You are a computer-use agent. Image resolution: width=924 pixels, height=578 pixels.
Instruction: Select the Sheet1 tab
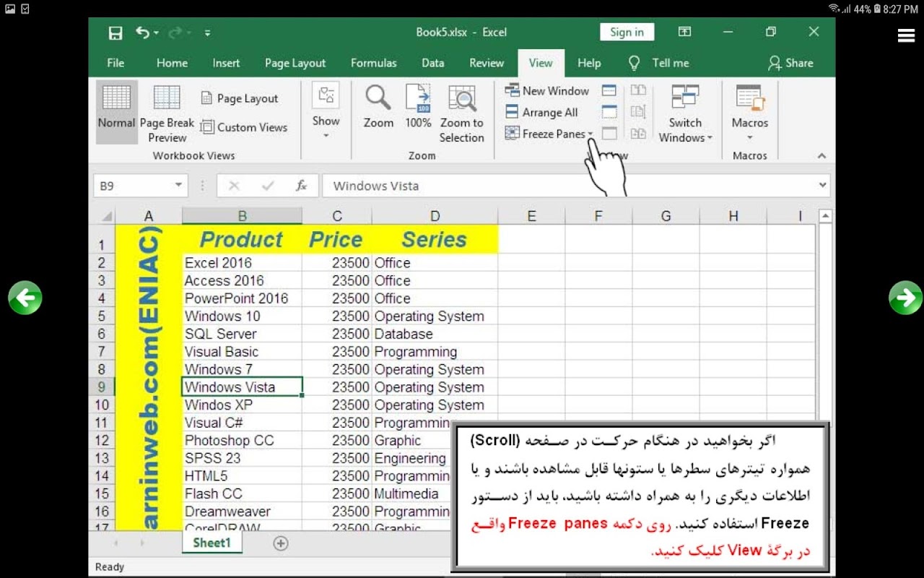click(x=212, y=543)
